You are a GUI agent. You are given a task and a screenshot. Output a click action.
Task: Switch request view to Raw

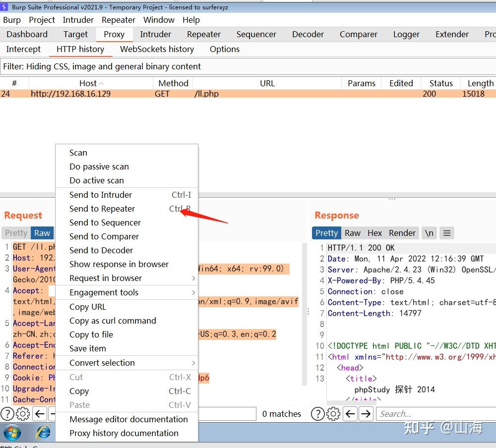coord(42,233)
